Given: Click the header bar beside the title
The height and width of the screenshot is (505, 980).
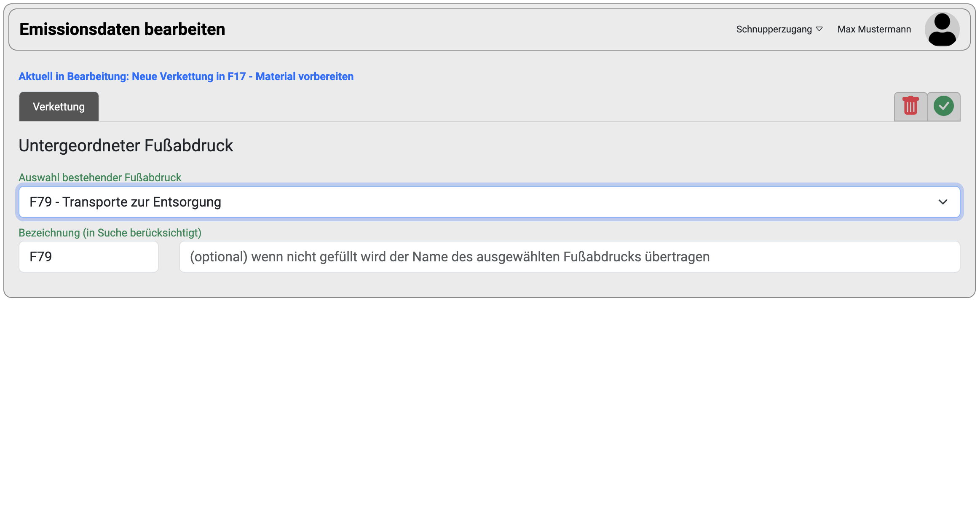Looking at the screenshot, I should click(480, 30).
